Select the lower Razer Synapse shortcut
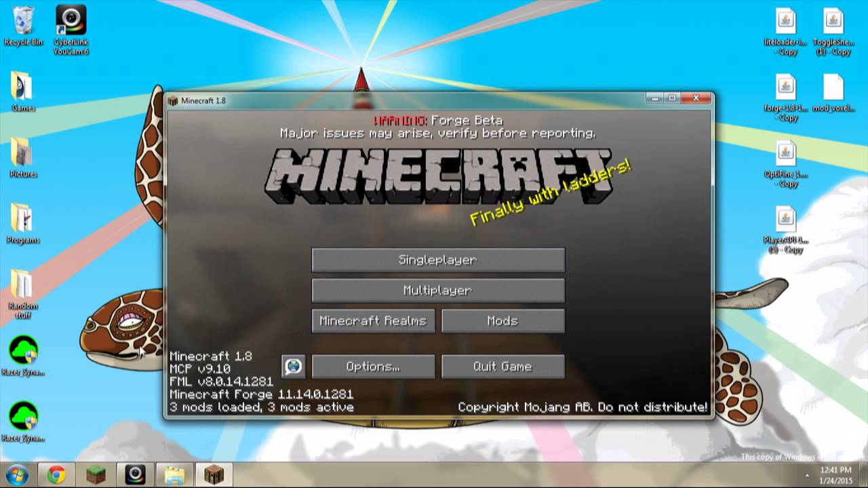Screen dimensions: 868x488 click(23, 422)
